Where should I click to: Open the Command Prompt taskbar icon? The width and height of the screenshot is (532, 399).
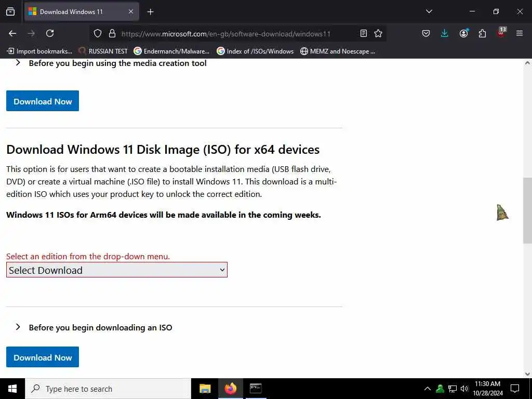(256, 389)
